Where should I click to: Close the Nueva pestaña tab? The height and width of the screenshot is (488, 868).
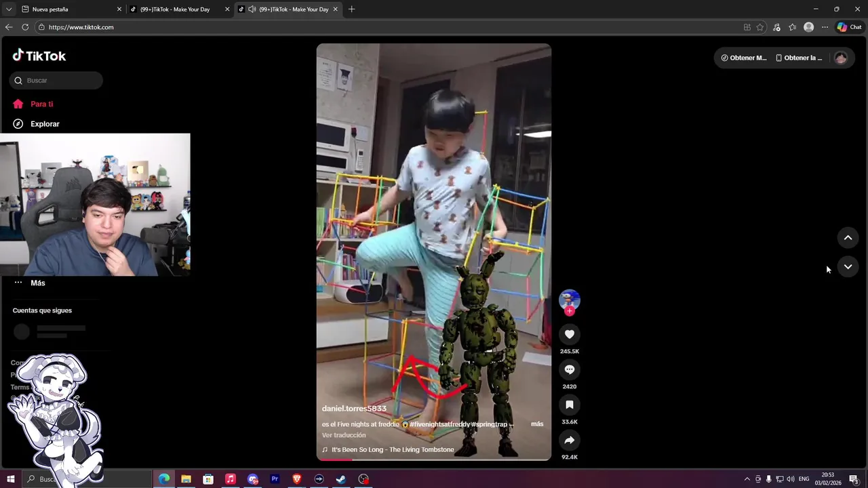pos(119,9)
